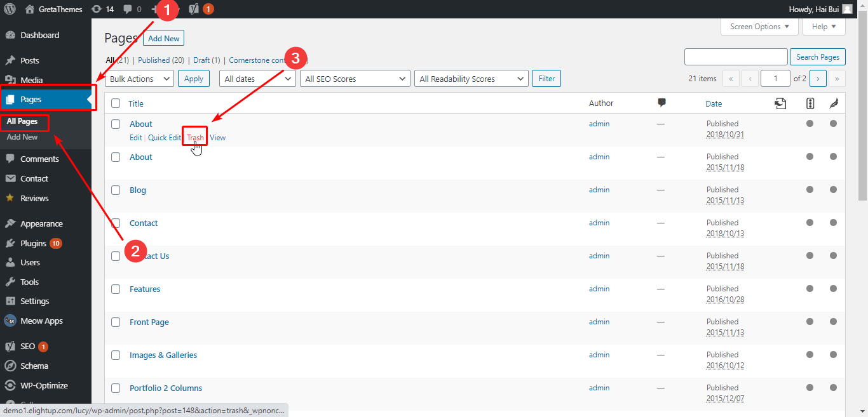This screenshot has height=417, width=868.
Task: Trash the About page via its row action
Action: point(194,137)
